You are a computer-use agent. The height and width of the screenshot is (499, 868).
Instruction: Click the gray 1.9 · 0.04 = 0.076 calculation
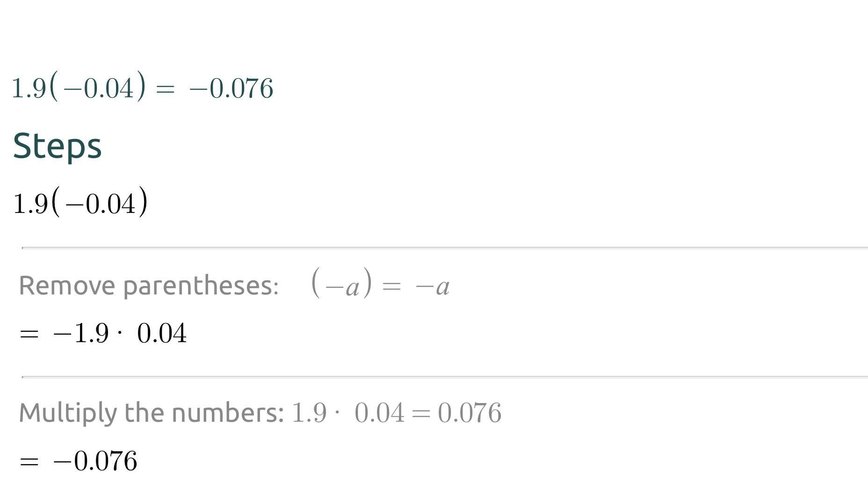[x=396, y=413]
